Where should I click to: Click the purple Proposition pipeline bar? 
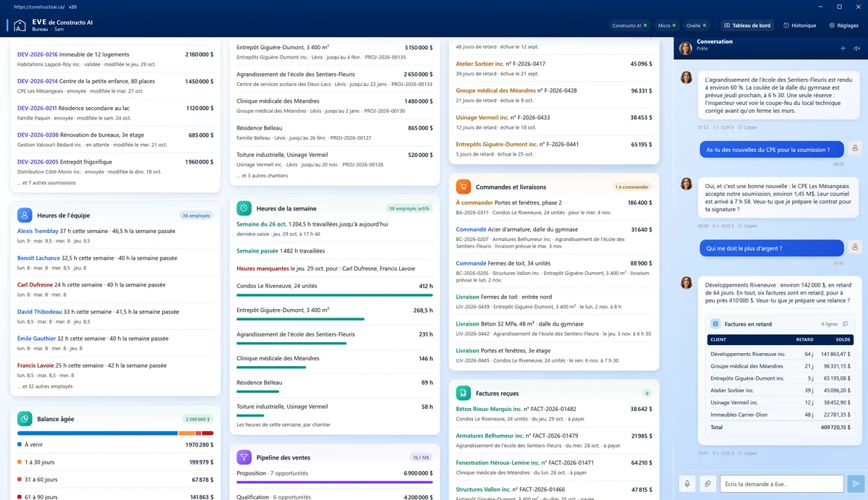pos(334,481)
